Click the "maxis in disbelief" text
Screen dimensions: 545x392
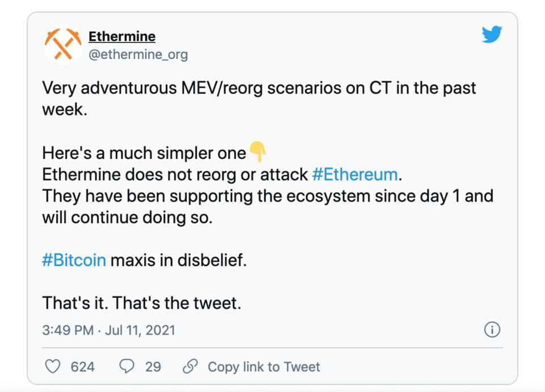point(178,260)
